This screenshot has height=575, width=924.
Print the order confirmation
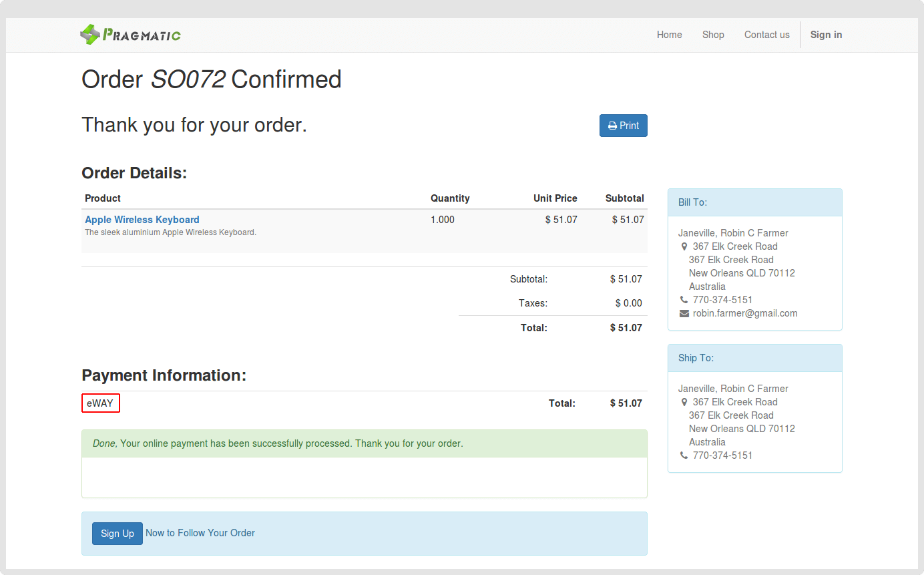(624, 126)
